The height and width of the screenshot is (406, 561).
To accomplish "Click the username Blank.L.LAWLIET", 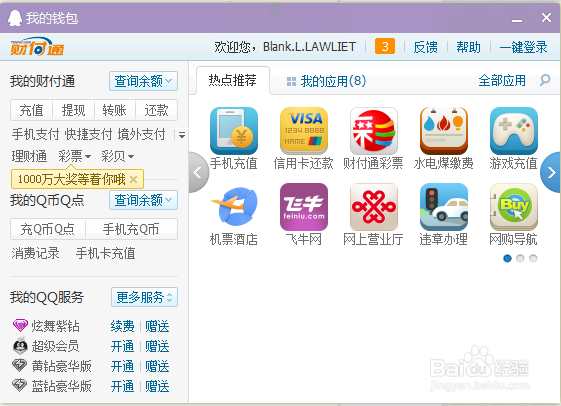I will pyautogui.click(x=309, y=47).
